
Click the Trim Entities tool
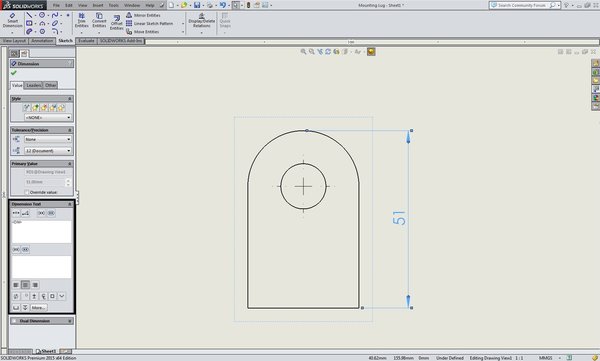click(82, 20)
